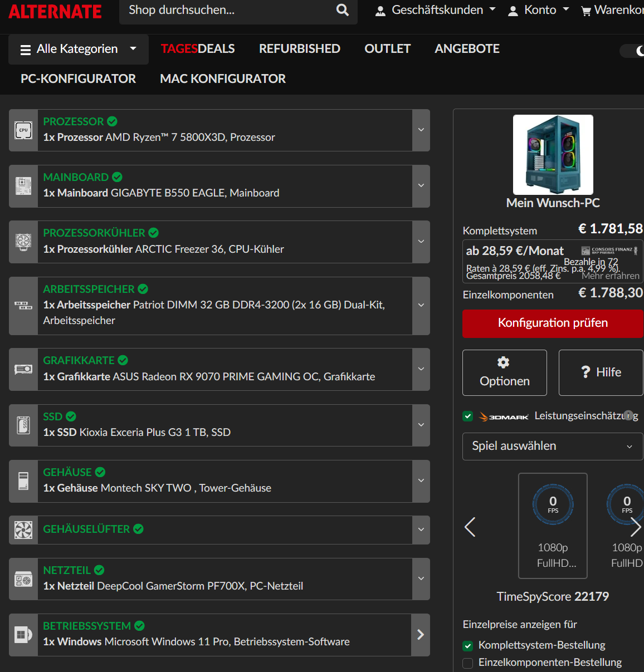Show next FPS resolution card
Image resolution: width=644 pixels, height=672 pixels.
(636, 527)
